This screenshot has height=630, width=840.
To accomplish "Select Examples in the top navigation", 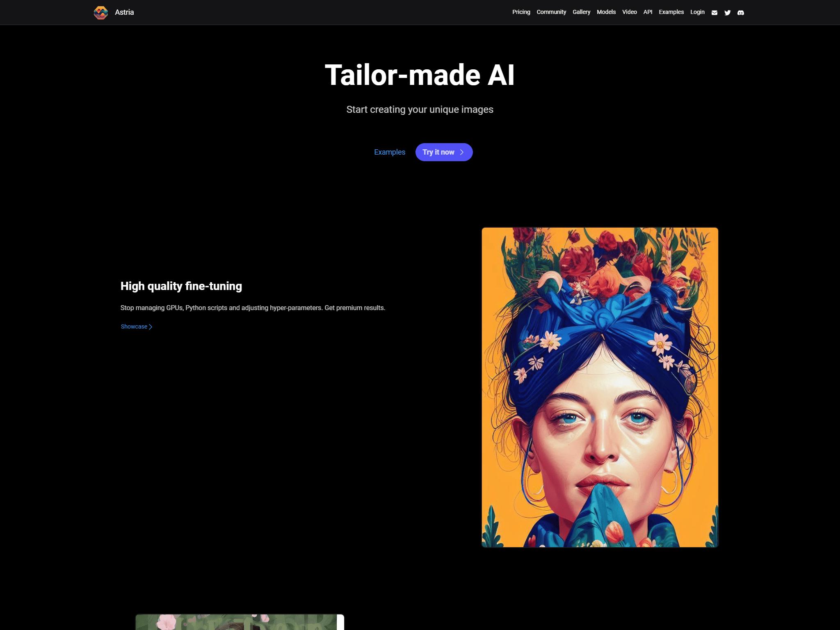I will 671,12.
